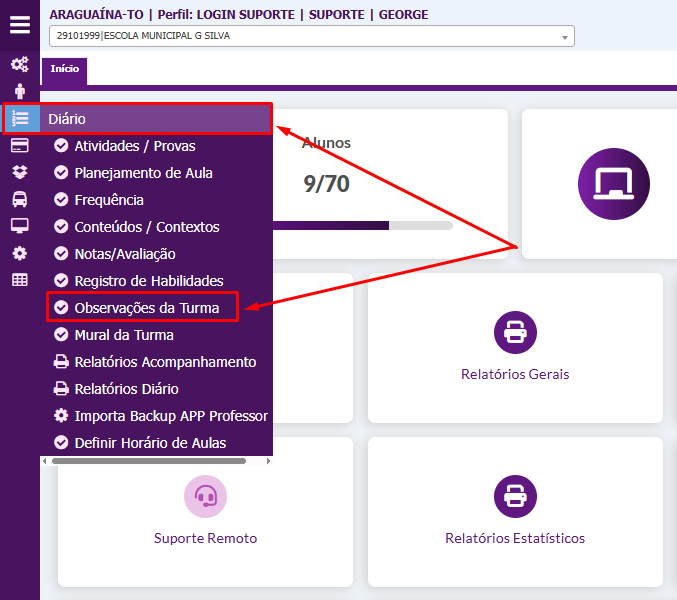677x600 pixels.
Task: Click the bus transport icon in the sidebar
Action: pyautogui.click(x=19, y=199)
